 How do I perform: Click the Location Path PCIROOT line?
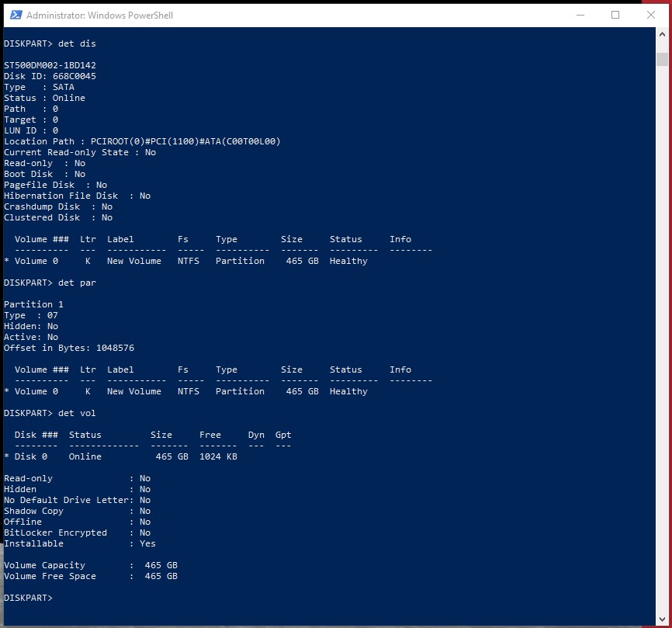[x=142, y=141]
